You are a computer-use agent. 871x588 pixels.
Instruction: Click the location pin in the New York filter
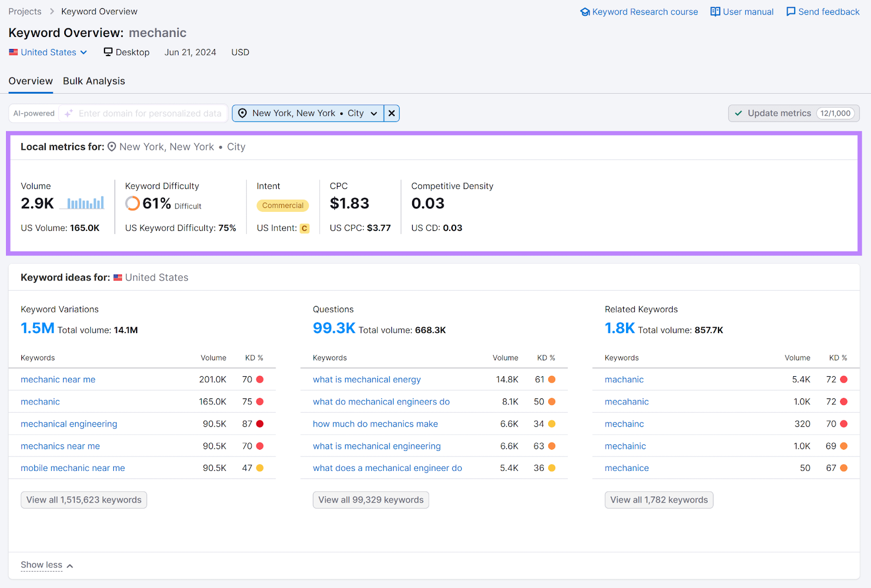[x=243, y=113]
